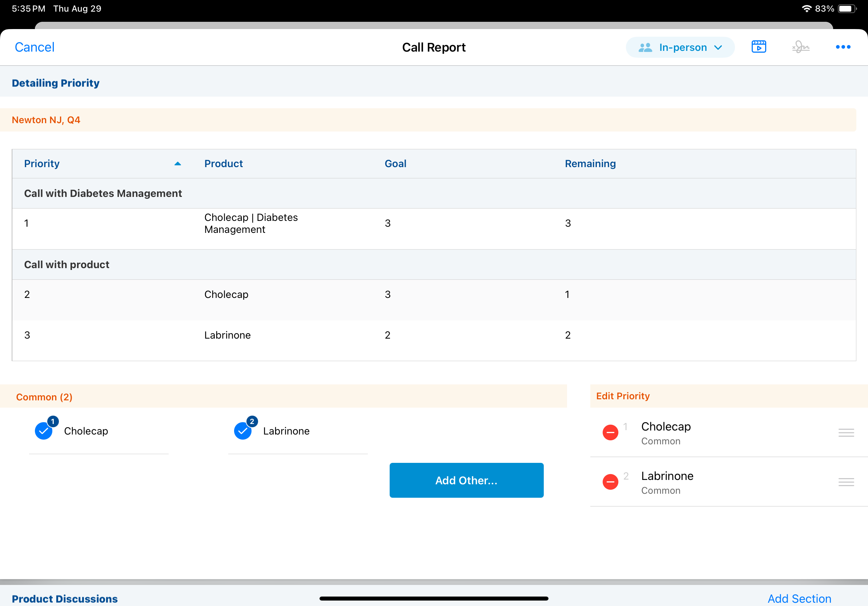Tap the battery indicator in status bar

click(847, 9)
